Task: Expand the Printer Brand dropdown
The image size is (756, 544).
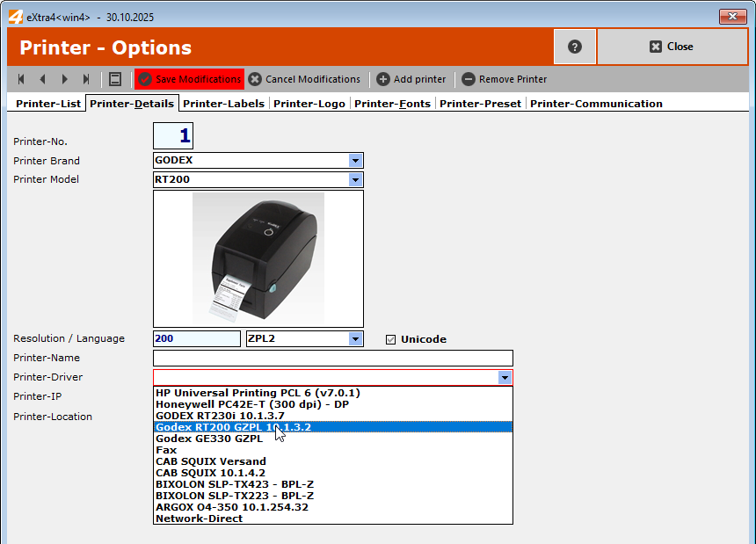Action: (355, 161)
